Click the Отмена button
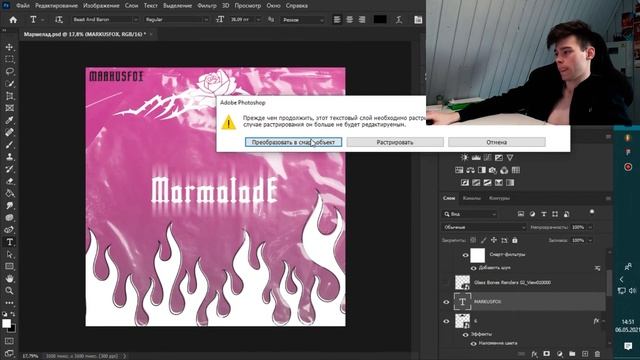The image size is (640, 360). click(496, 142)
